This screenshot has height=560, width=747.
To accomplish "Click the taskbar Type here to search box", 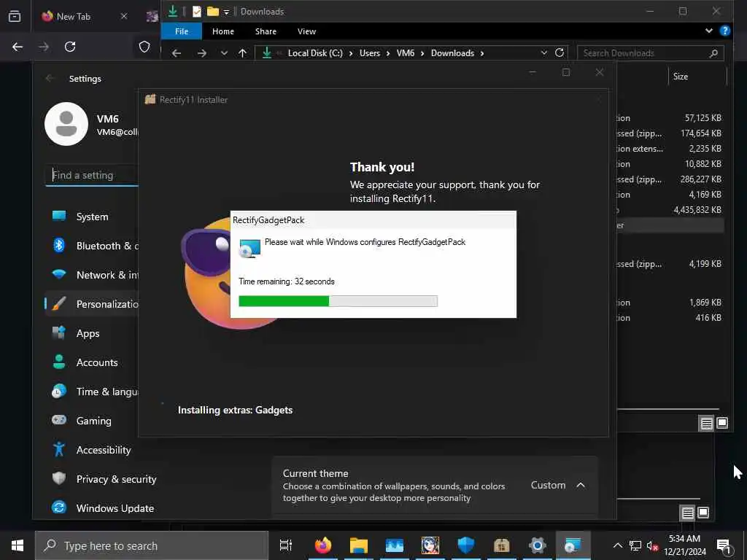I will pos(152,545).
